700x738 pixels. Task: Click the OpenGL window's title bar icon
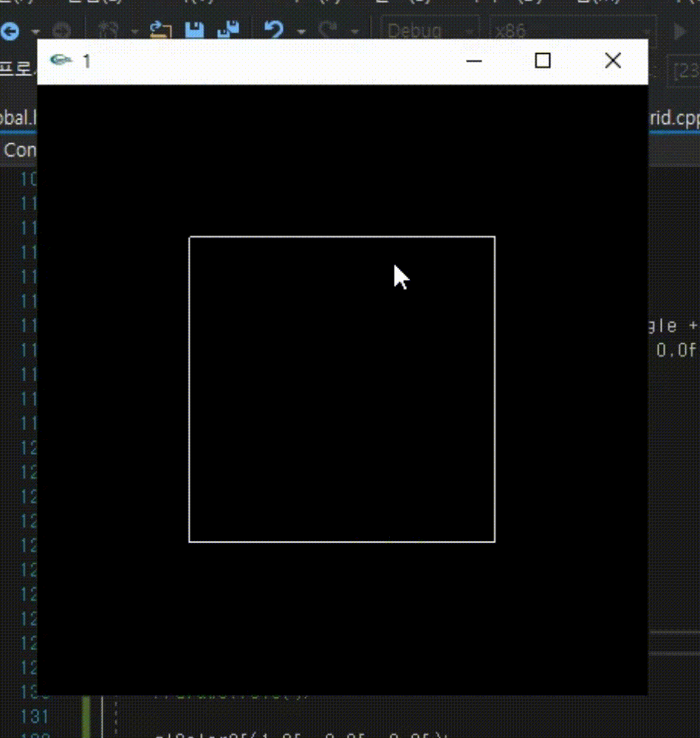click(x=61, y=61)
